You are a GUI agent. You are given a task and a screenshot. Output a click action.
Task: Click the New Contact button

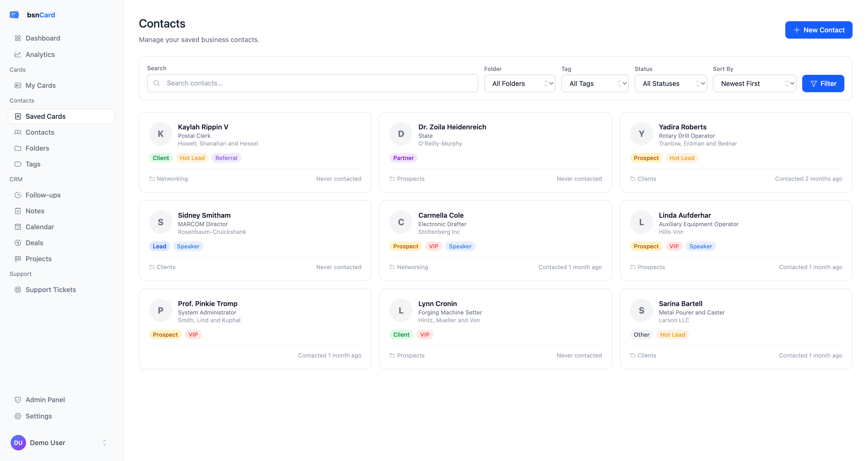pyautogui.click(x=819, y=30)
